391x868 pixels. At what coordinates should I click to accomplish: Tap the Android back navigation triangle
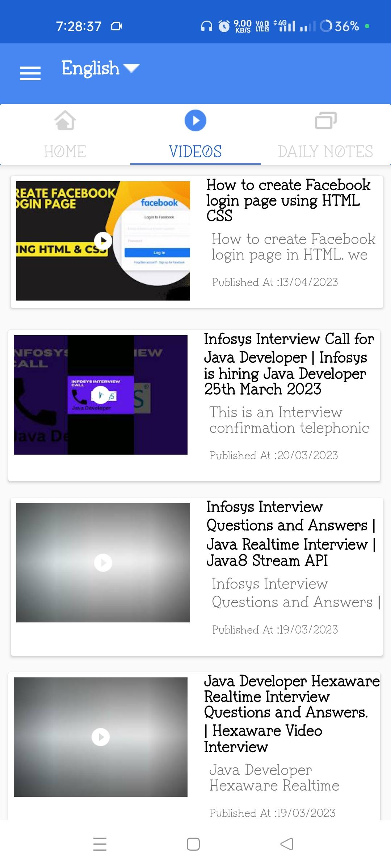coord(287,844)
